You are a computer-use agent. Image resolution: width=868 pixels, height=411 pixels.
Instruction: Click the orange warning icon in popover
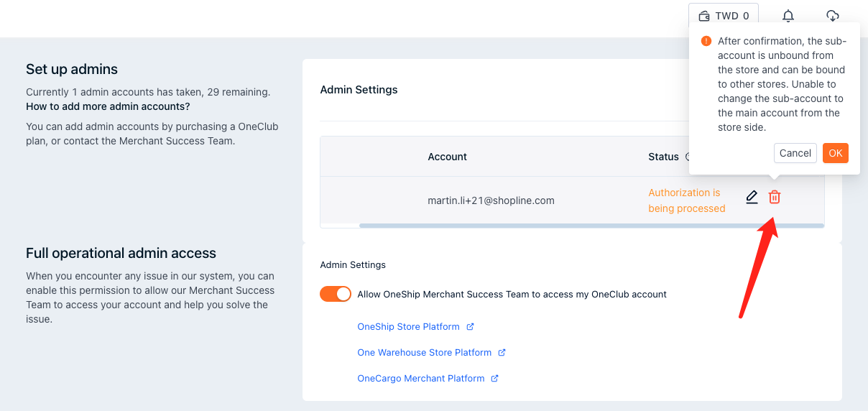coord(706,42)
